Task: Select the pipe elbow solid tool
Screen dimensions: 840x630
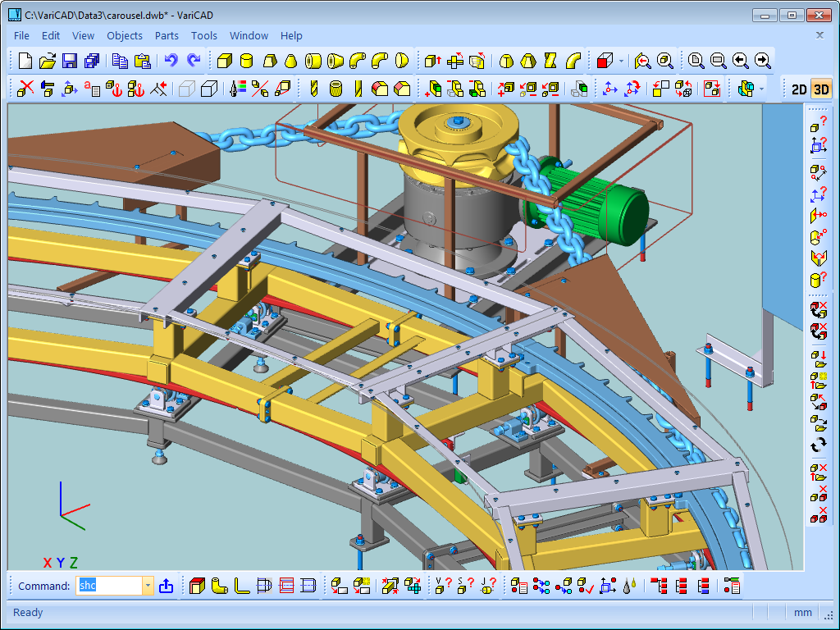Action: (357, 61)
